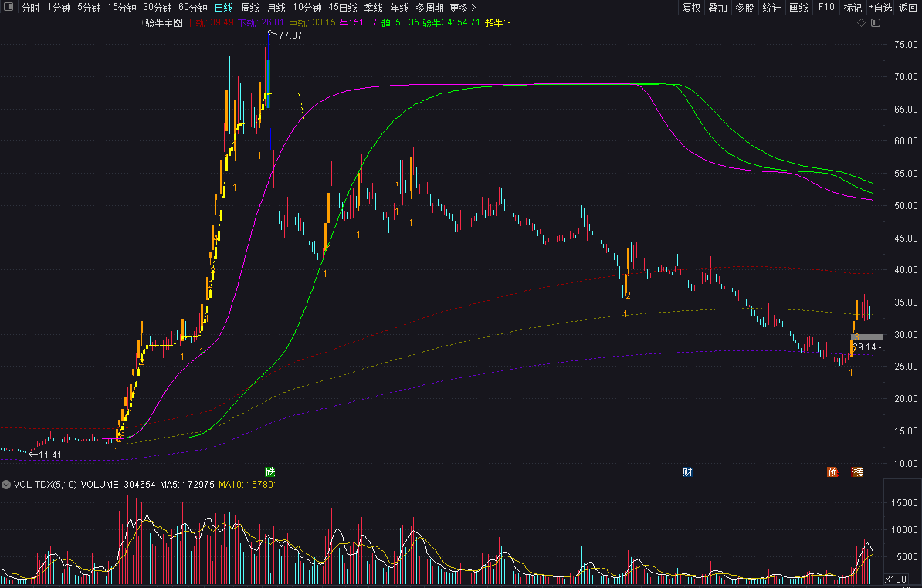Open the 多股 multi-stock view

[x=744, y=8]
